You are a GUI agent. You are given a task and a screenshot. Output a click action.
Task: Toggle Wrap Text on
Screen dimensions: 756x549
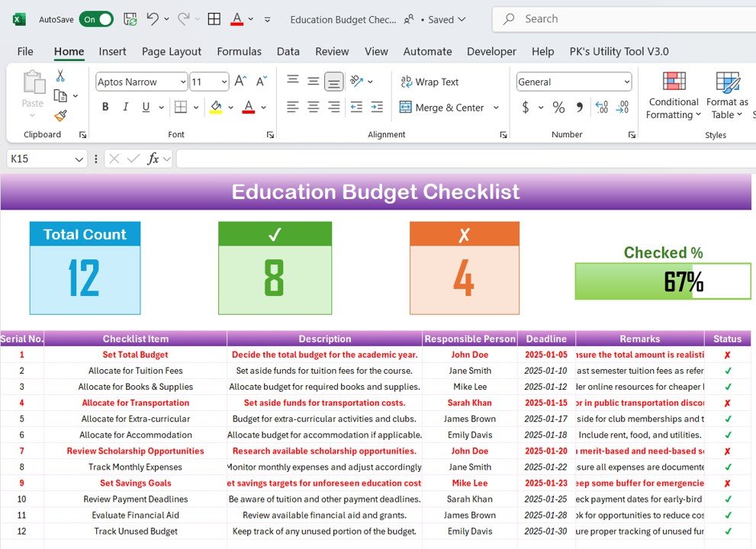tap(429, 82)
